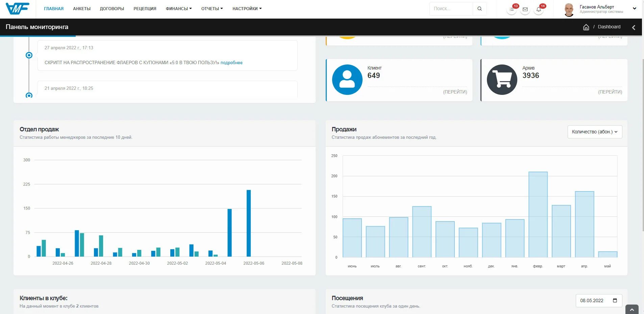Open calendar picker icon in date field
Viewport: 644px width, 314px height.
pyautogui.click(x=615, y=300)
